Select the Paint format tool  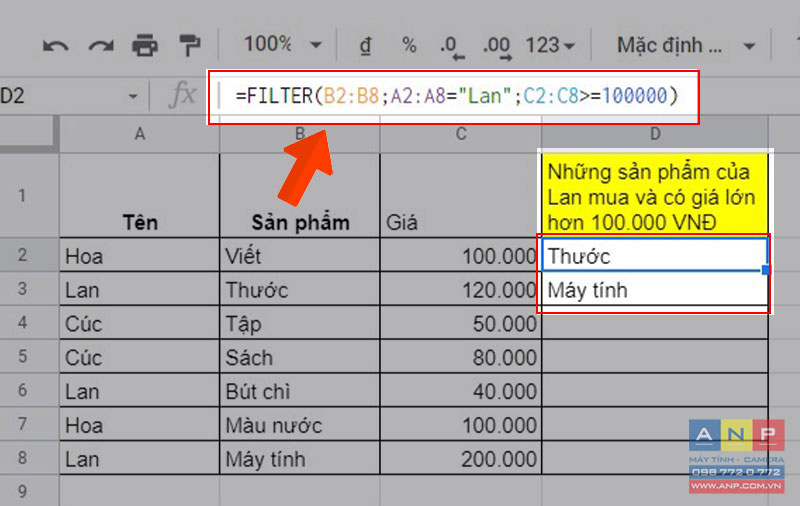click(x=190, y=45)
